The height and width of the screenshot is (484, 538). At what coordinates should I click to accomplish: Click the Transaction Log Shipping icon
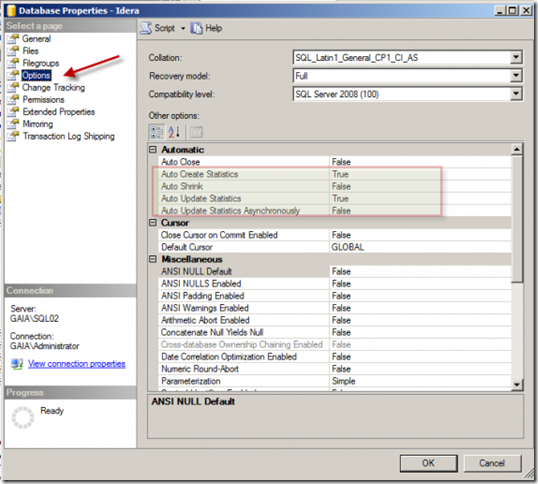(13, 136)
